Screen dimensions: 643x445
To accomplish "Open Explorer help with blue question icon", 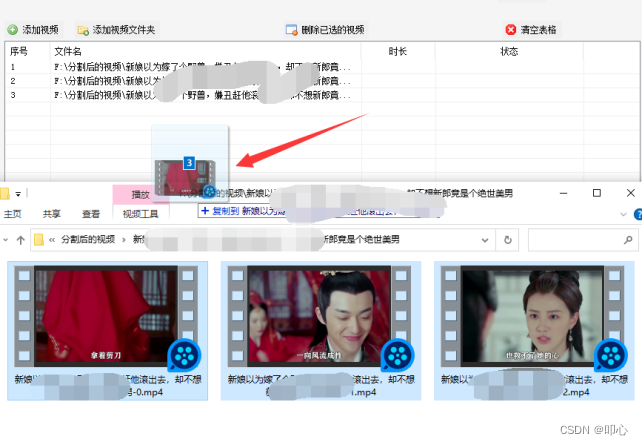I will 638,214.
